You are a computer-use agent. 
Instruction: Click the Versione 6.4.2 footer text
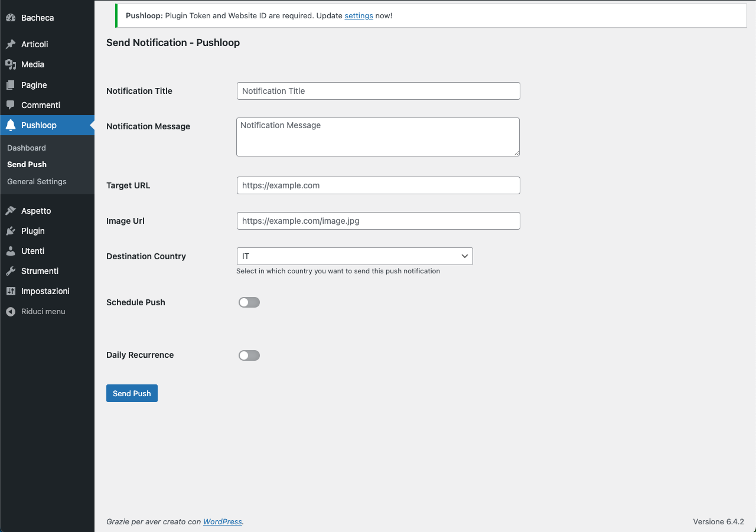pyautogui.click(x=718, y=522)
